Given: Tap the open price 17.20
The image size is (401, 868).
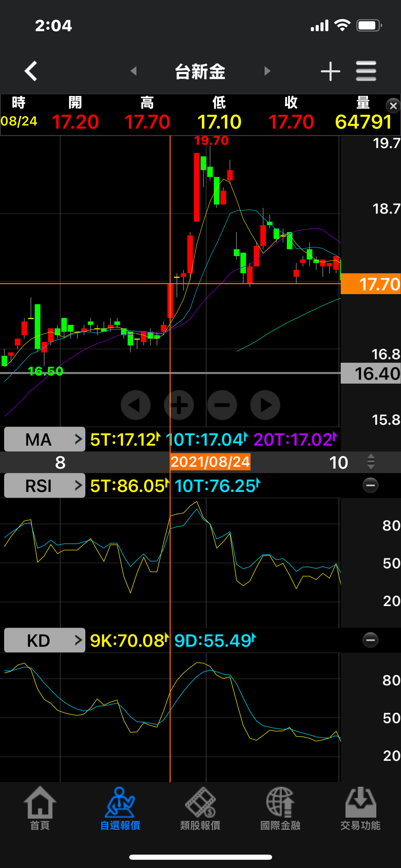Looking at the screenshot, I should tap(75, 122).
